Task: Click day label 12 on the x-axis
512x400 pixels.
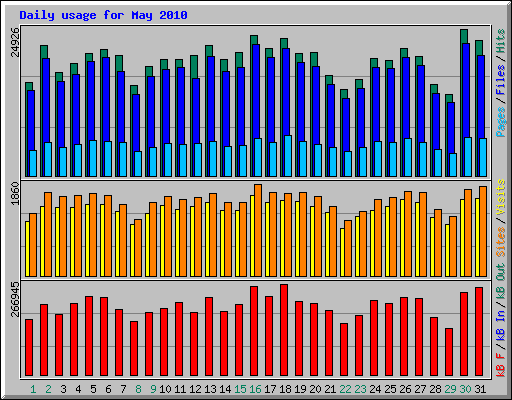Action: pyautogui.click(x=195, y=389)
